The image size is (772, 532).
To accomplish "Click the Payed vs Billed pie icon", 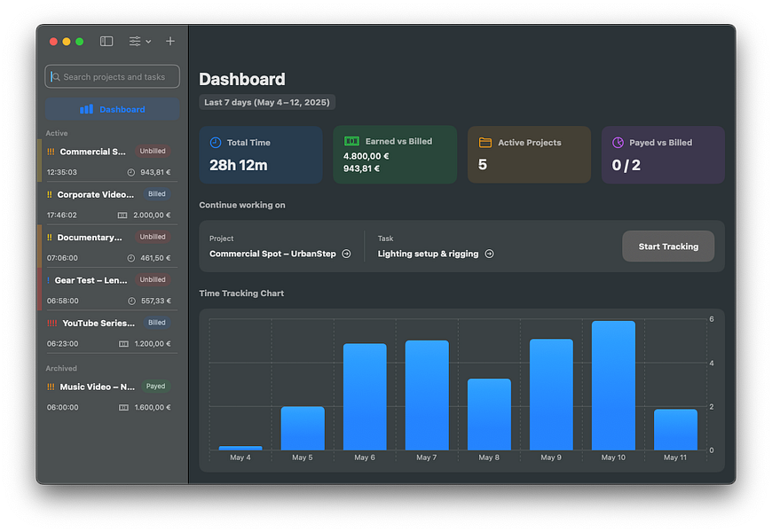I will (x=618, y=143).
